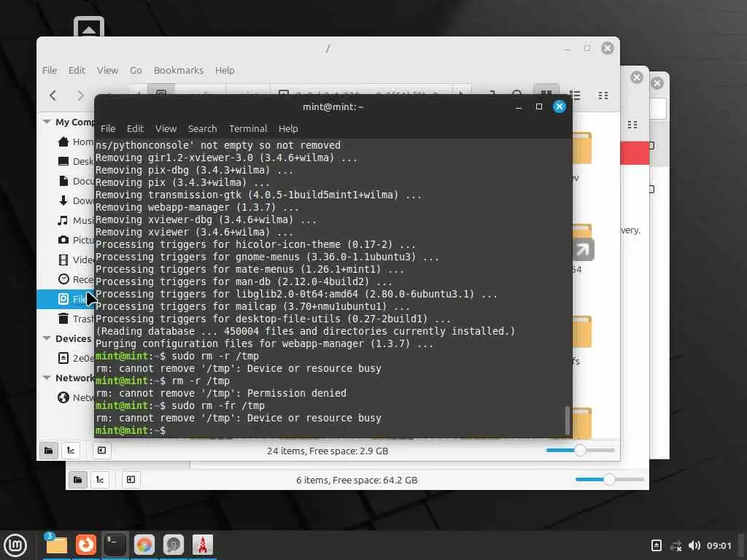
Task: Hide the sidebar in front file manager
Action: (x=101, y=451)
